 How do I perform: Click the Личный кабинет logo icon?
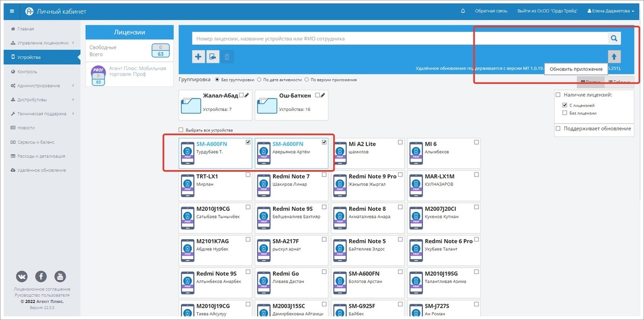pos(29,11)
